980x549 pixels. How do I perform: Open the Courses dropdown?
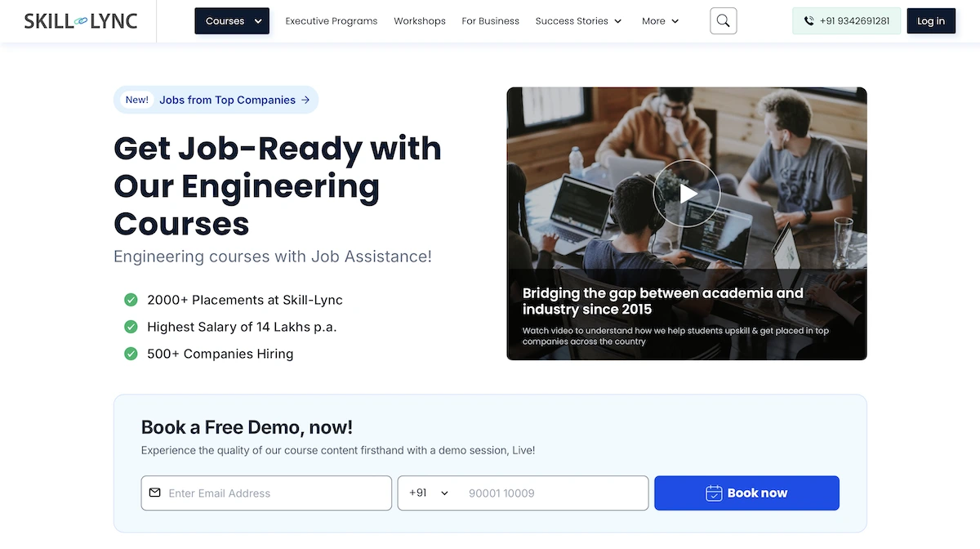pyautogui.click(x=232, y=21)
